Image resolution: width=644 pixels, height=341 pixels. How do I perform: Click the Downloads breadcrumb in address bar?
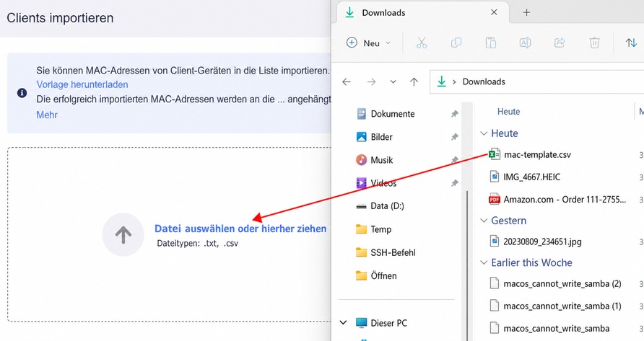(484, 81)
